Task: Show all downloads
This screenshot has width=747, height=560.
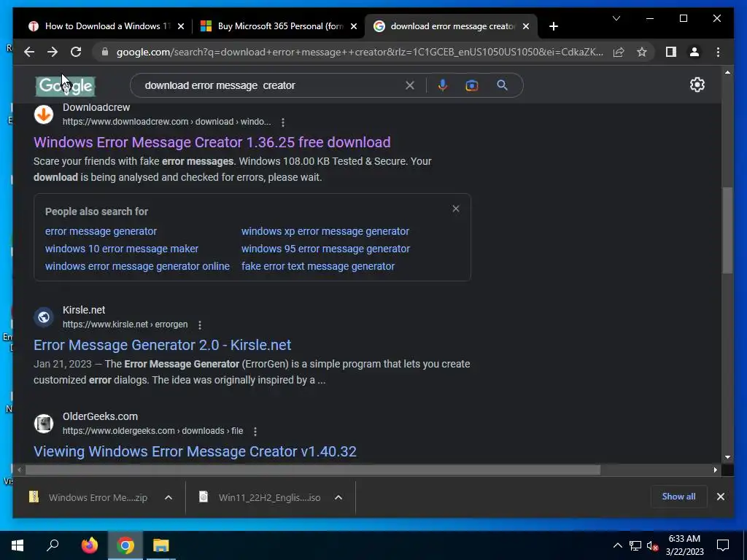Action: (678, 496)
